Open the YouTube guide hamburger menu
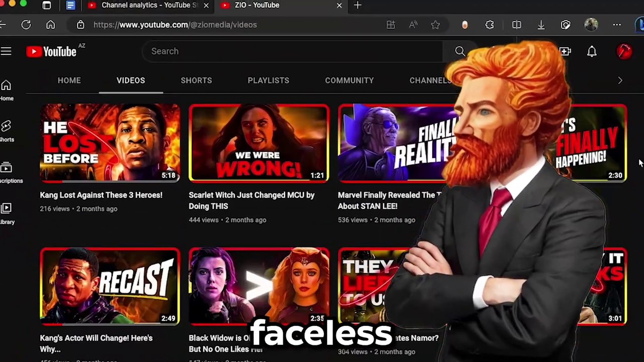This screenshot has height=362, width=644. [x=6, y=51]
